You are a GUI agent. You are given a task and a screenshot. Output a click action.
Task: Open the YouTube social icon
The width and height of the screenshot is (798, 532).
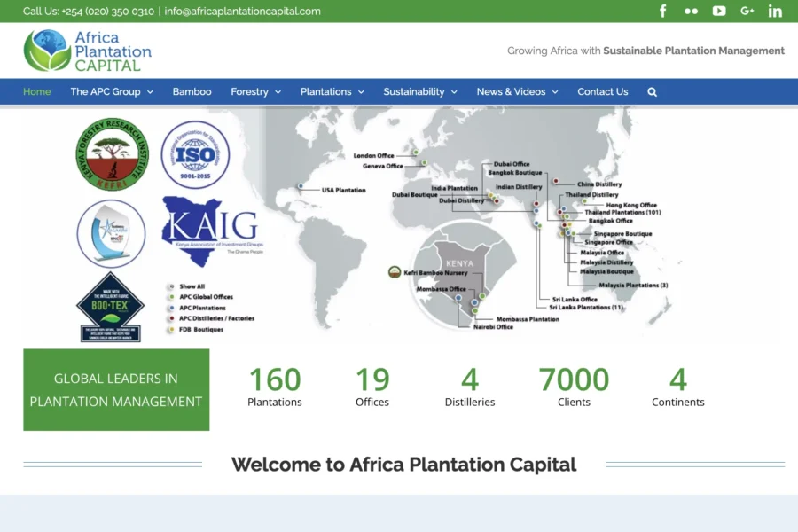718,11
